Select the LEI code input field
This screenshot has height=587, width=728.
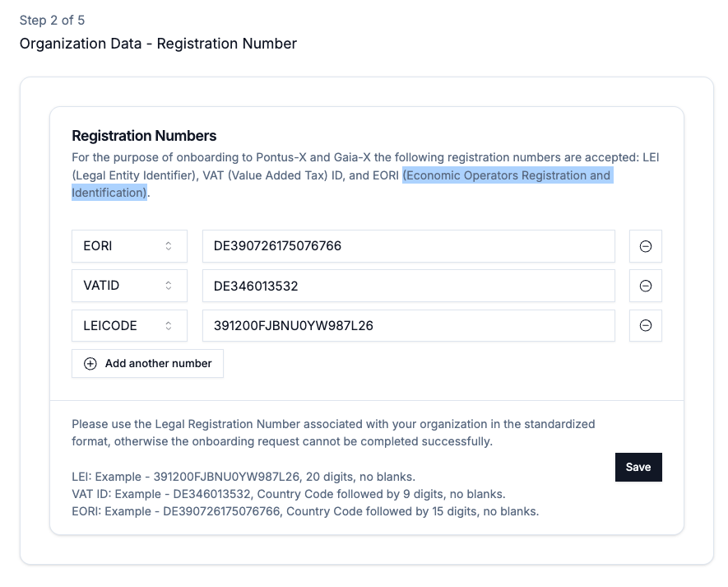coord(408,325)
